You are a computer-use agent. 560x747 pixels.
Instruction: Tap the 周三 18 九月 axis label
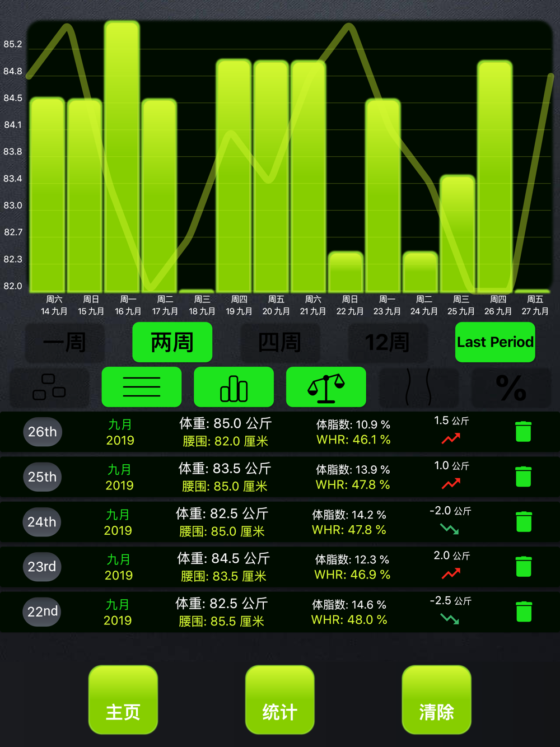(x=202, y=306)
